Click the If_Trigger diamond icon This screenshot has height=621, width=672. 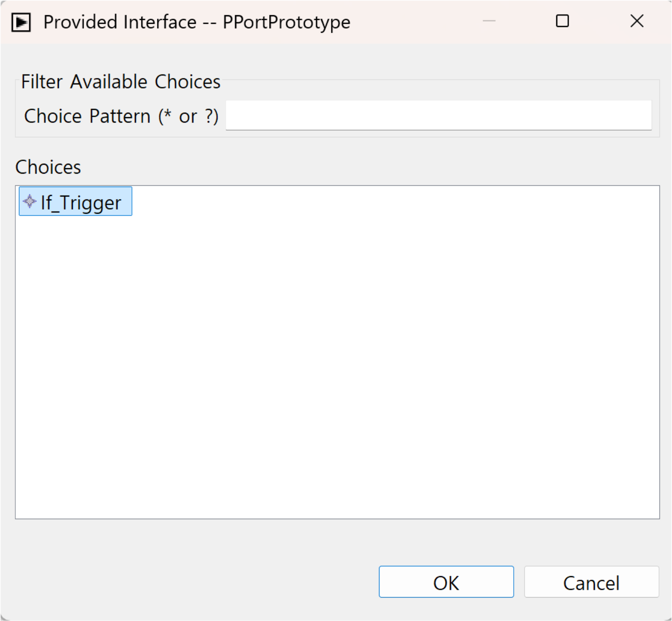pos(30,201)
